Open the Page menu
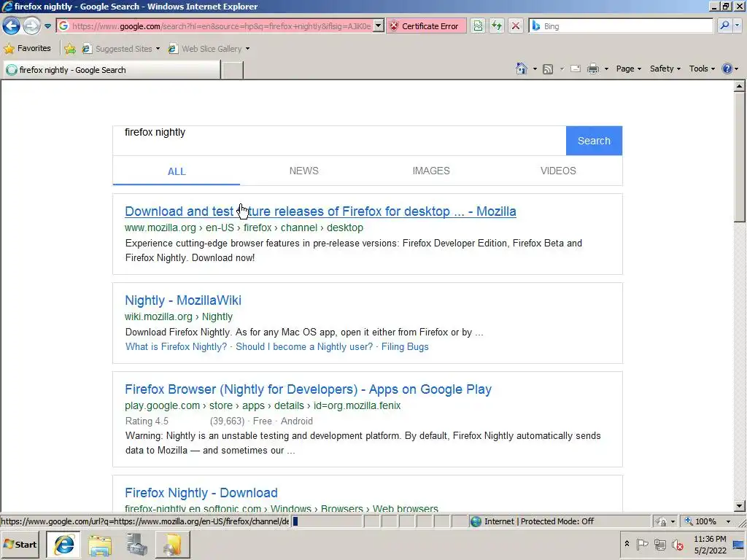This screenshot has height=560, width=747. pos(628,69)
